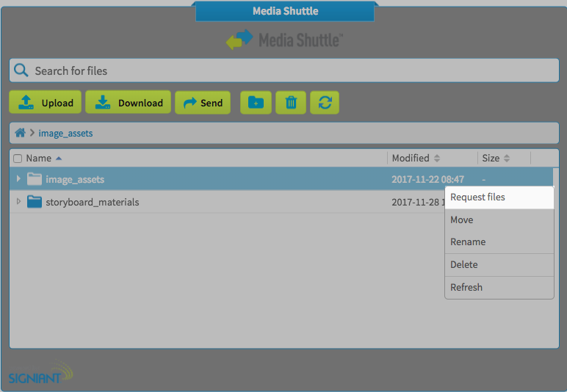This screenshot has width=567, height=392.
Task: Select the image_assets folder name
Action: point(75,180)
